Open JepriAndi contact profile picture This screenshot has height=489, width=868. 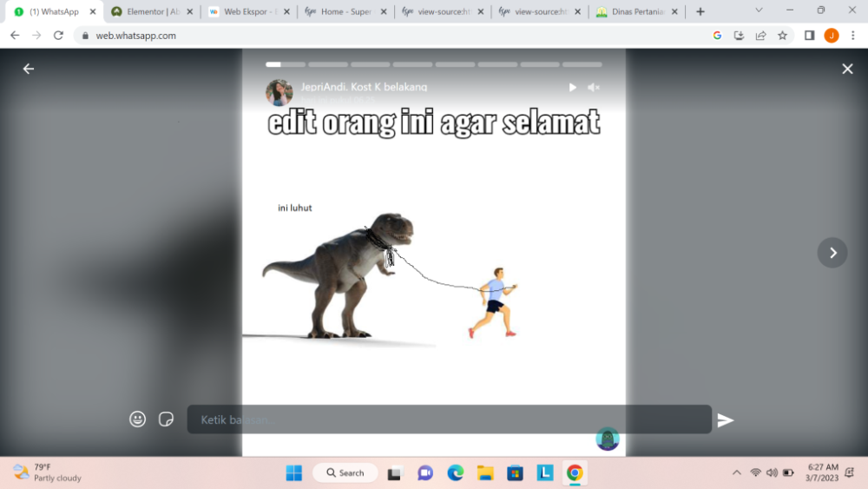click(x=279, y=92)
